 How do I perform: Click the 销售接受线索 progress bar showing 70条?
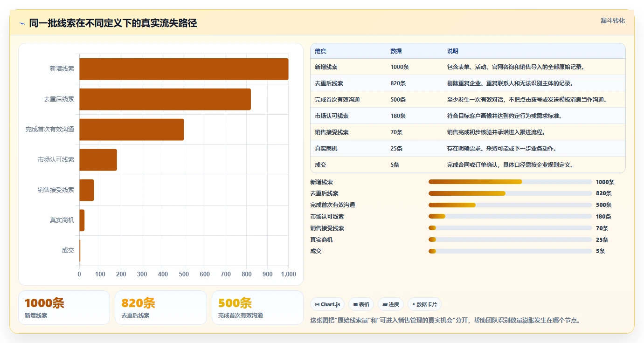tap(510, 228)
